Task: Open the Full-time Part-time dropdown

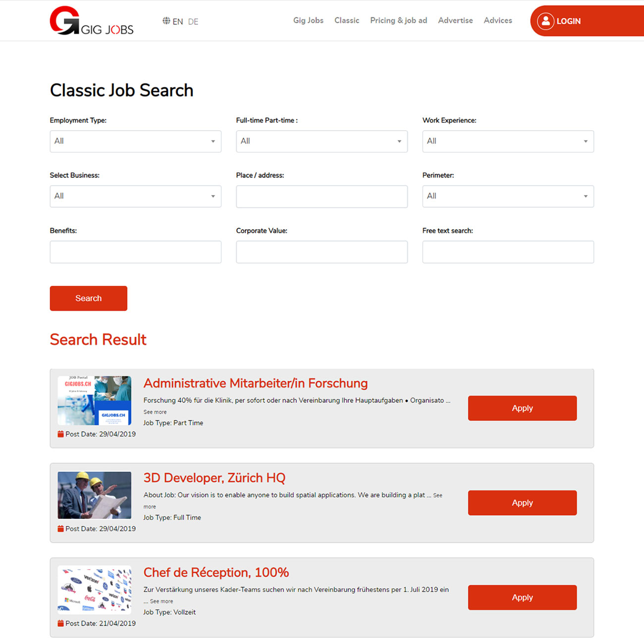Action: (322, 141)
